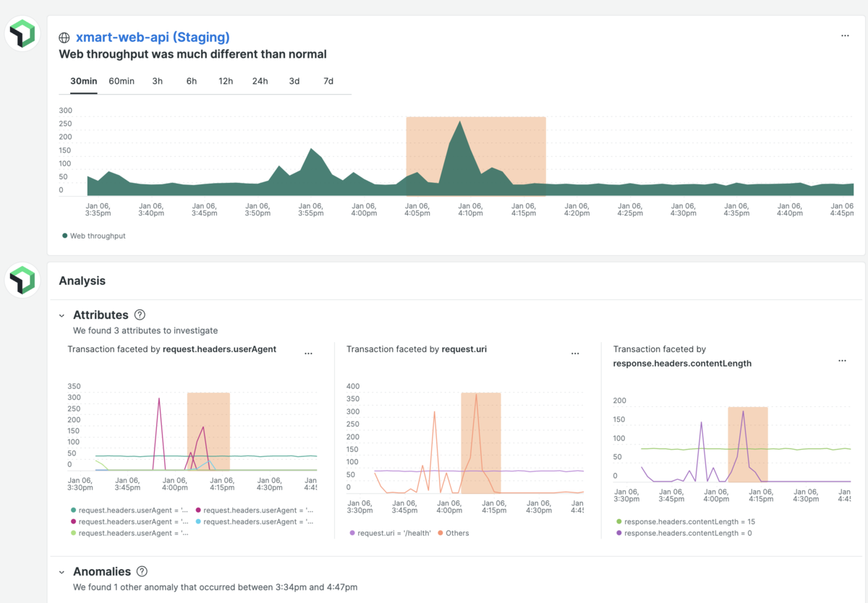Image resolution: width=868 pixels, height=603 pixels.
Task: Toggle the request.uri = '/health' legend series
Action: click(391, 533)
